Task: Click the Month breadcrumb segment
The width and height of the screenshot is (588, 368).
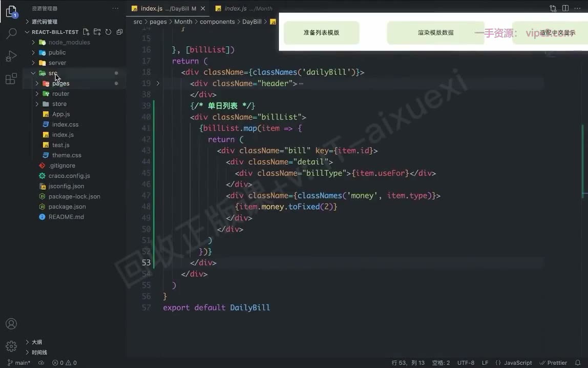Action: (x=183, y=22)
